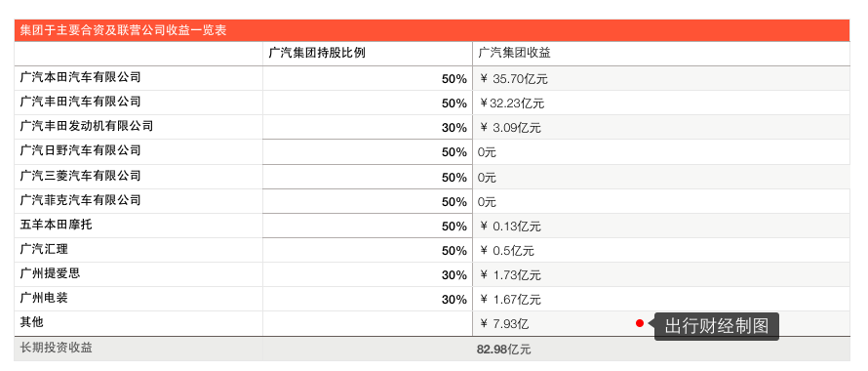868x371 pixels.
Task: Click the ¥ 35.70亿元 revenue value
Action: [513, 79]
